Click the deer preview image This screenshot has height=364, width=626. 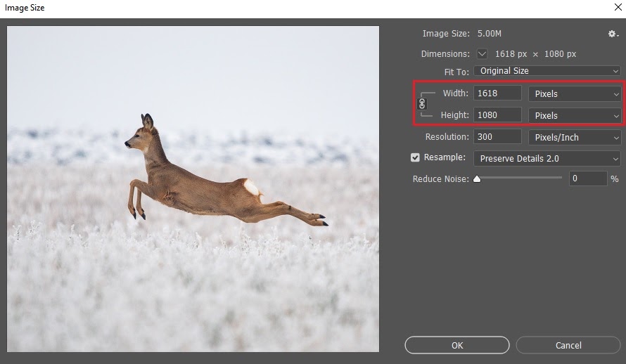[x=193, y=189]
